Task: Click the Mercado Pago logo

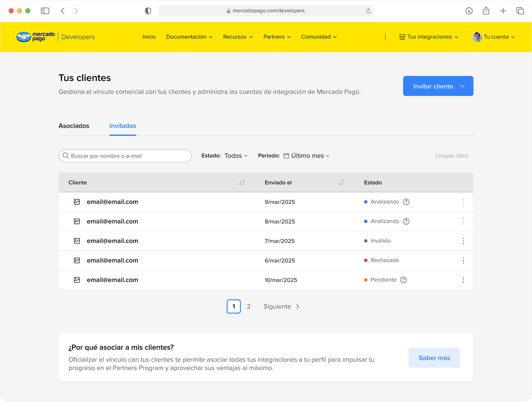Action: tap(36, 37)
